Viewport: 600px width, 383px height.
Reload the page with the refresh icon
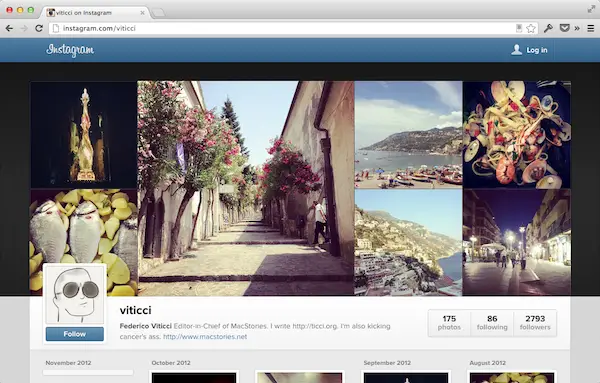39,28
